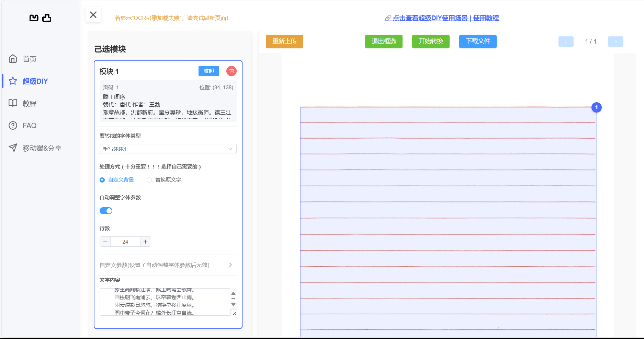This screenshot has height=339, width=644.
Task: Increase 行数 line count with the plus stepper
Action: coord(145,242)
